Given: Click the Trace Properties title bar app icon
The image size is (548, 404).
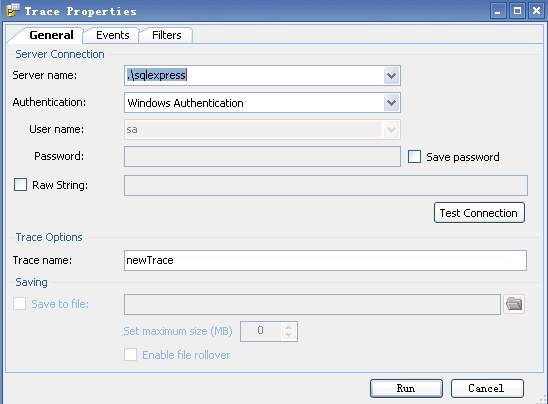Looking at the screenshot, I should pos(13,10).
